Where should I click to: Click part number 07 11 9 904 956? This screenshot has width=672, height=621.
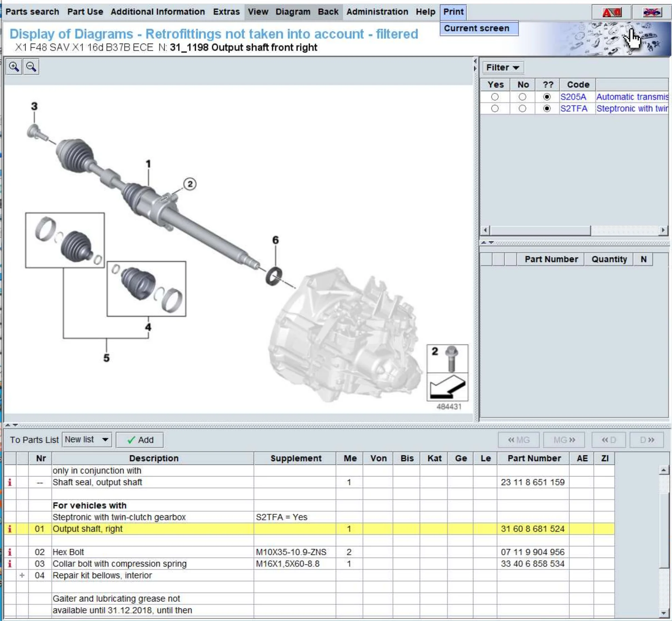(x=533, y=552)
